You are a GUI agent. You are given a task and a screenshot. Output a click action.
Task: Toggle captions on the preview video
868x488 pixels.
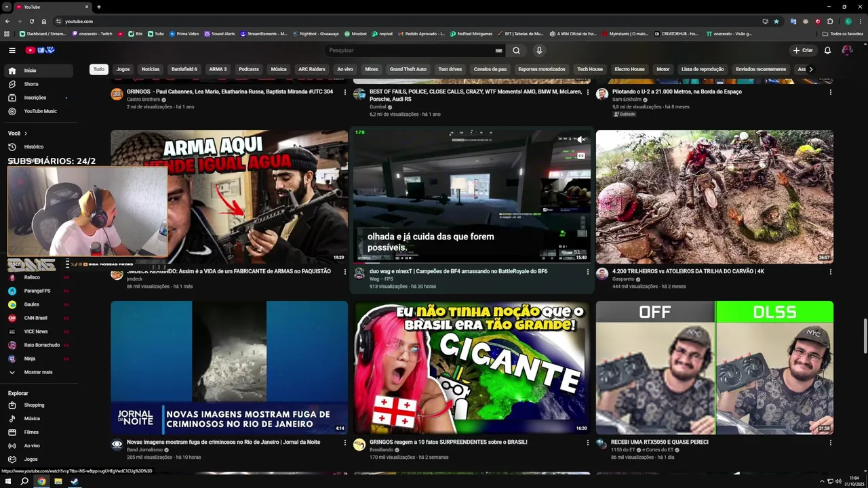point(581,156)
